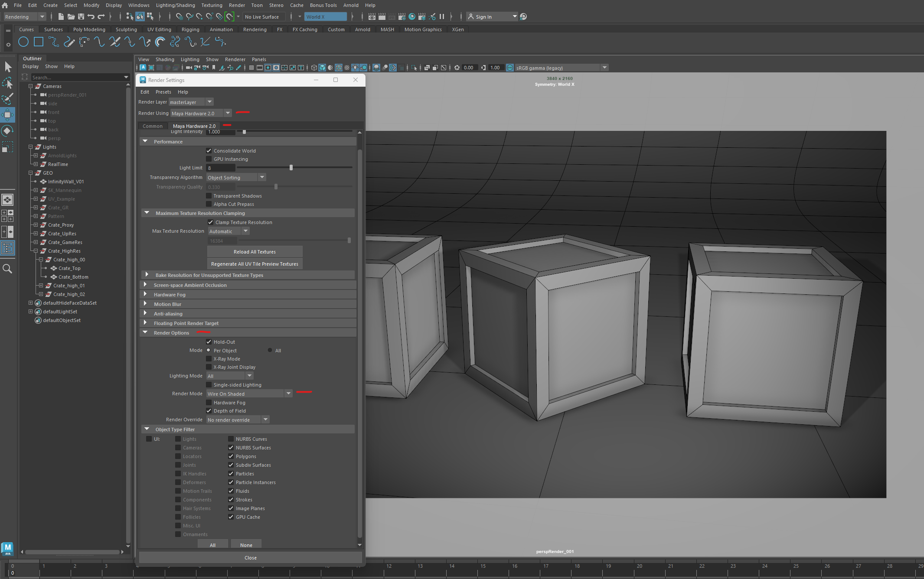This screenshot has width=924, height=579.
Task: Click the Save scene icon
Action: [x=81, y=17]
